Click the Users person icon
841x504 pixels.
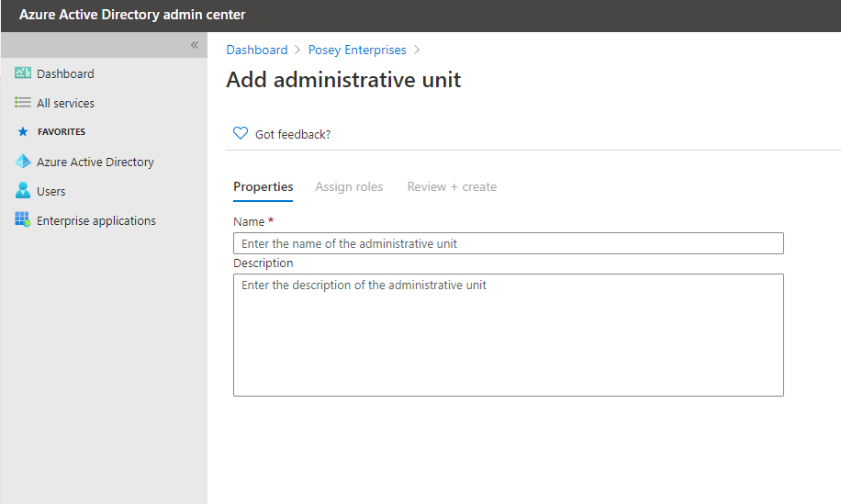pos(23,190)
